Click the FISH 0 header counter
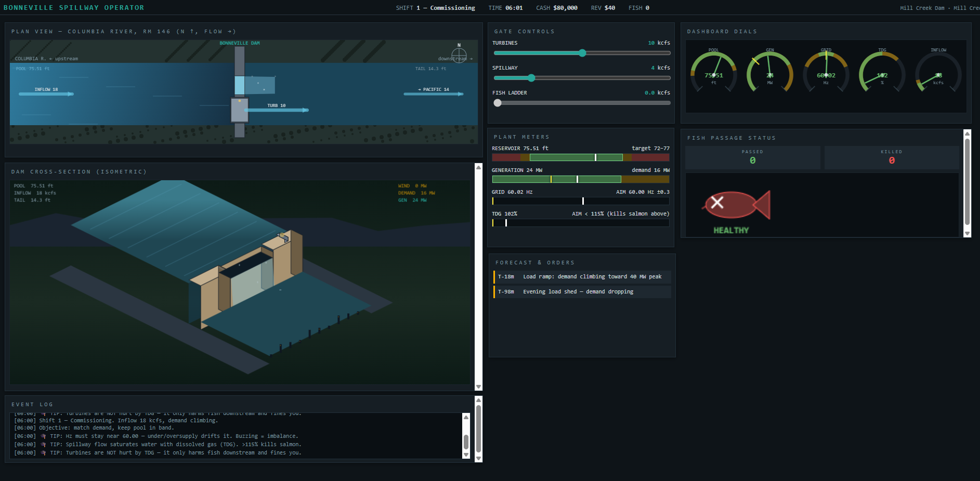Viewport: 980px width, 481px height. click(x=639, y=8)
